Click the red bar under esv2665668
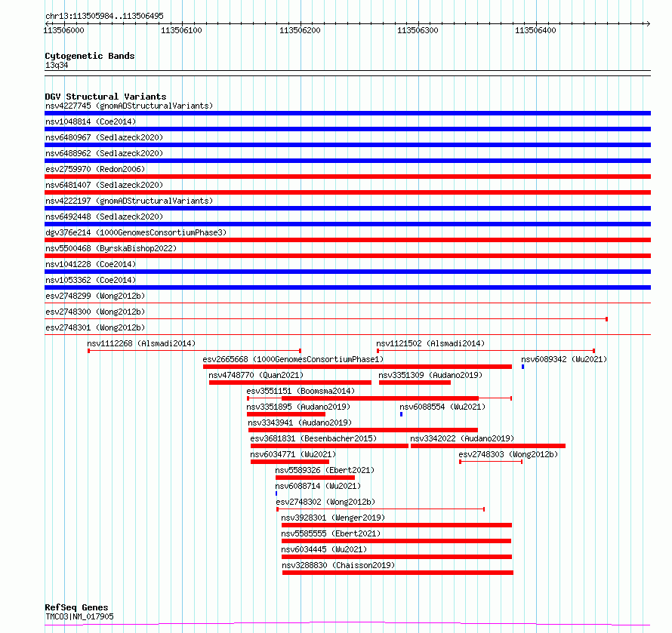672x633 pixels. (x=357, y=367)
